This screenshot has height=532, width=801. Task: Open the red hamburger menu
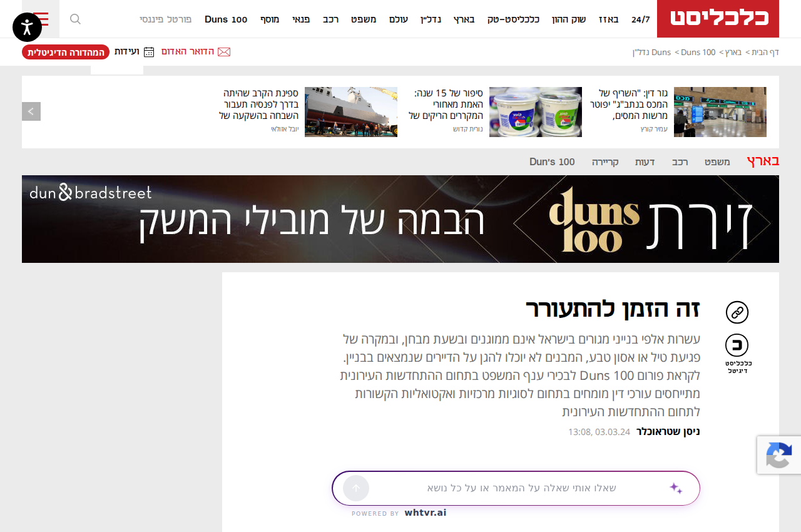(41, 19)
